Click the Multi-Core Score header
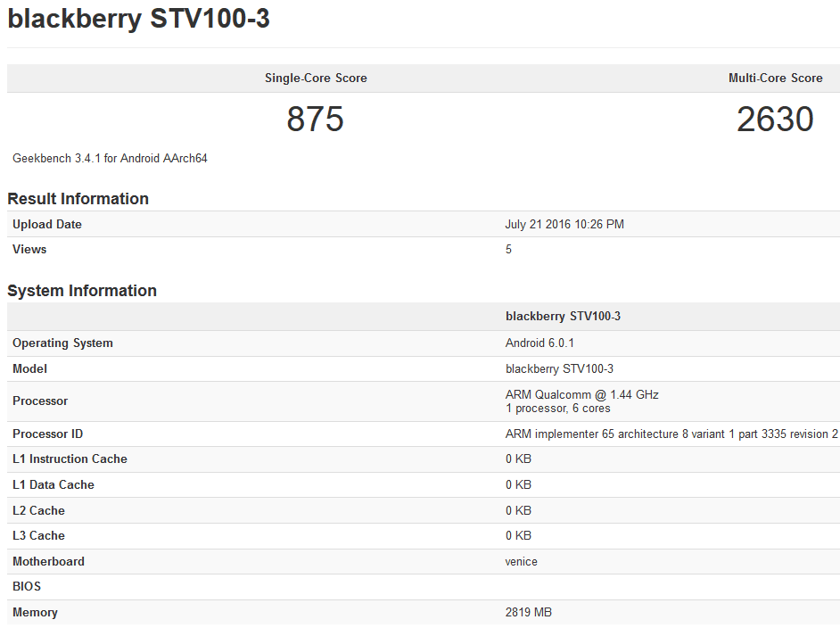 (775, 78)
